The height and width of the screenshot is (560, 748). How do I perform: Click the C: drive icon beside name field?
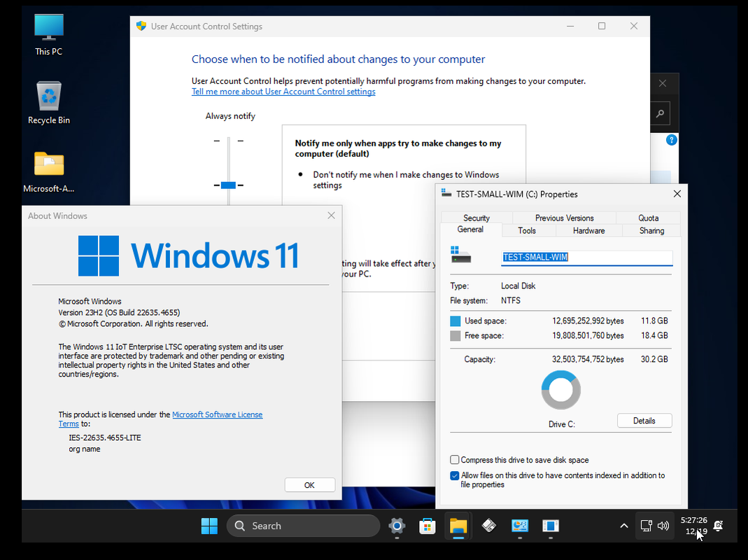(x=461, y=255)
